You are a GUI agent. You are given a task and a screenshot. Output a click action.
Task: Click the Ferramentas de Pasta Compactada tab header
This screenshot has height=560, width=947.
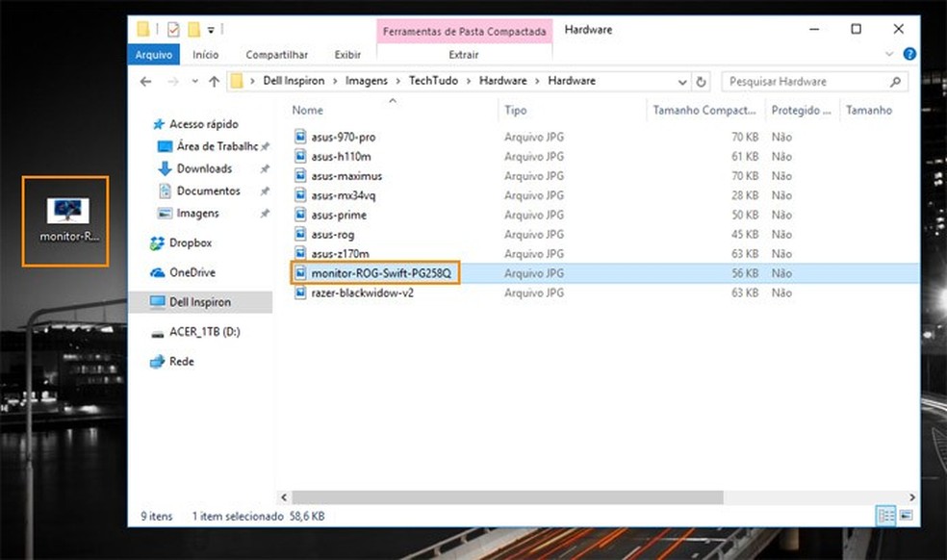pos(465,32)
